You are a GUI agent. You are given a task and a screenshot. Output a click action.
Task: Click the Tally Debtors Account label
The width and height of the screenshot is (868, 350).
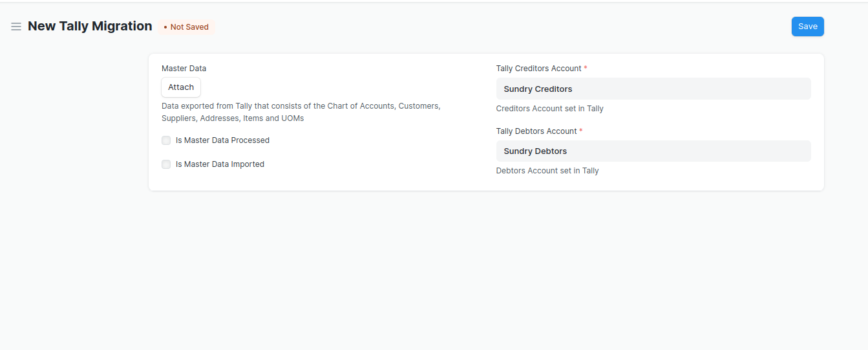tap(536, 131)
